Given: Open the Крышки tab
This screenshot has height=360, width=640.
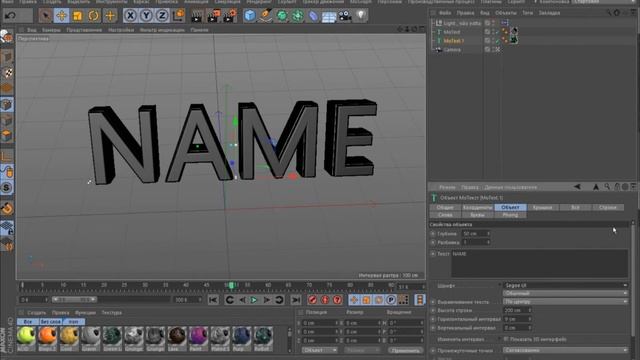Looking at the screenshot, I should pyautogui.click(x=542, y=207).
